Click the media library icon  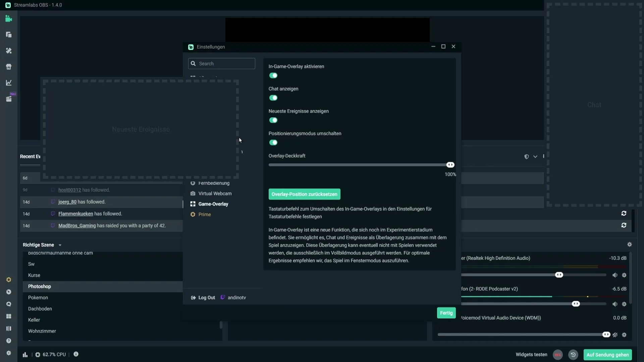tap(8, 98)
